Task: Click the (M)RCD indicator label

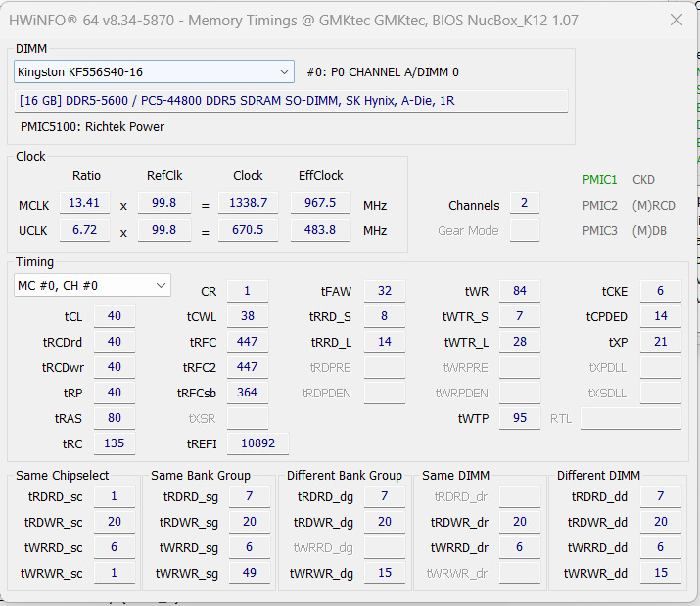Action: [654, 206]
